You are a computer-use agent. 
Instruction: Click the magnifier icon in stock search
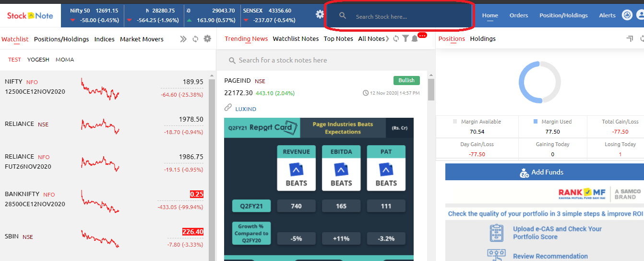click(343, 16)
